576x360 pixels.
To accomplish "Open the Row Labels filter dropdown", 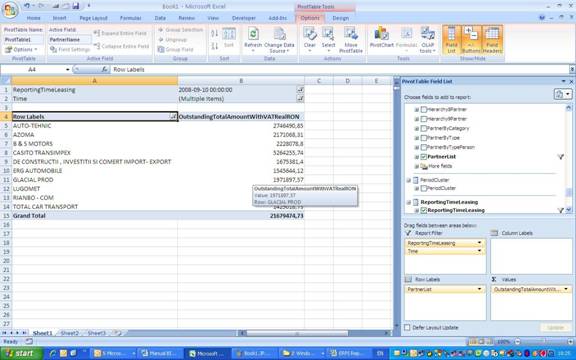I will (x=173, y=117).
